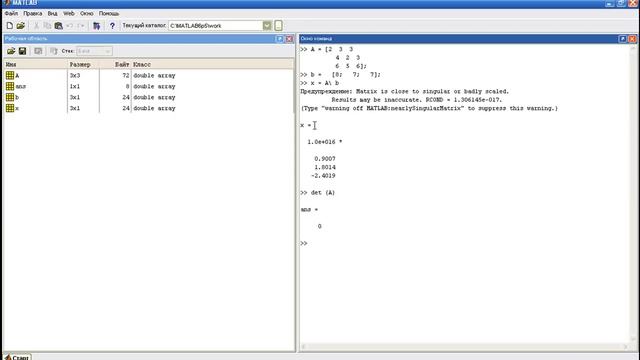Viewport: 640px width, 360px height.
Task: Create a new M-file with the toolbar icon
Action: coord(9,26)
